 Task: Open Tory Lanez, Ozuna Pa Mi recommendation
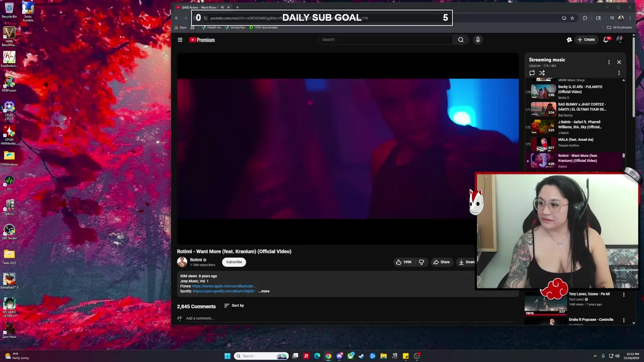(x=589, y=294)
